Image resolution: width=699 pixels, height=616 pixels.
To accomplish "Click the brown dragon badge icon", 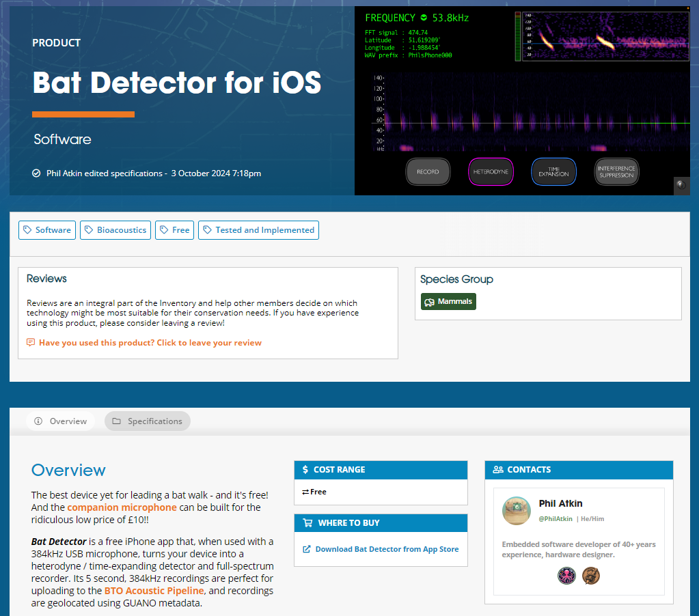I will pyautogui.click(x=590, y=576).
